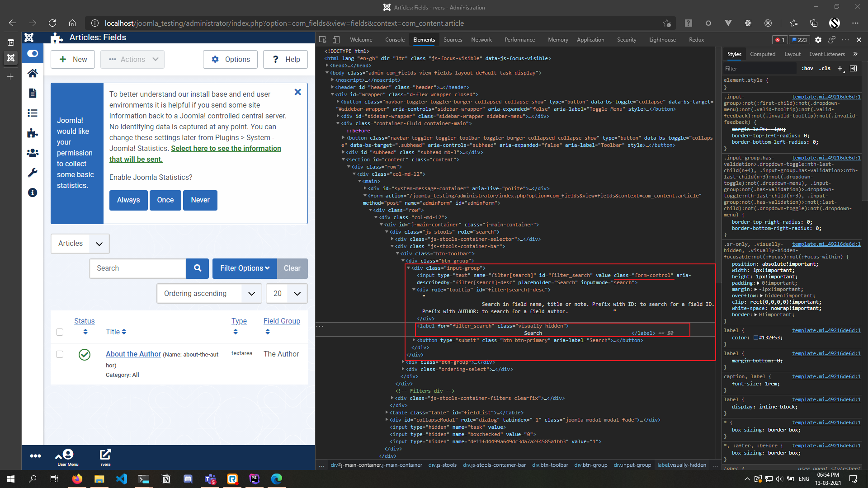Image resolution: width=868 pixels, height=488 pixels.
Task: Click the Styles Filter input
Action: 760,69
